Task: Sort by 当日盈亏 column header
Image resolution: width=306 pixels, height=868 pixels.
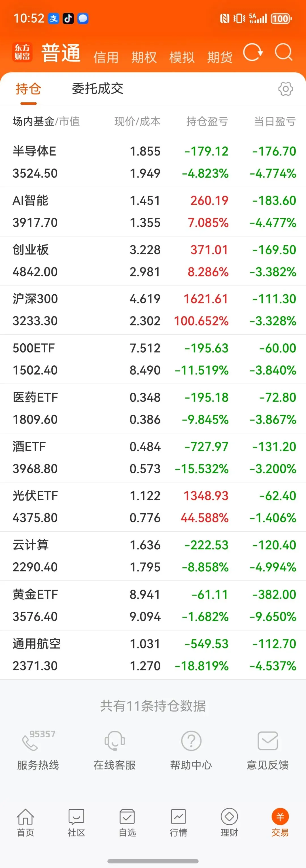Action: pos(275,121)
